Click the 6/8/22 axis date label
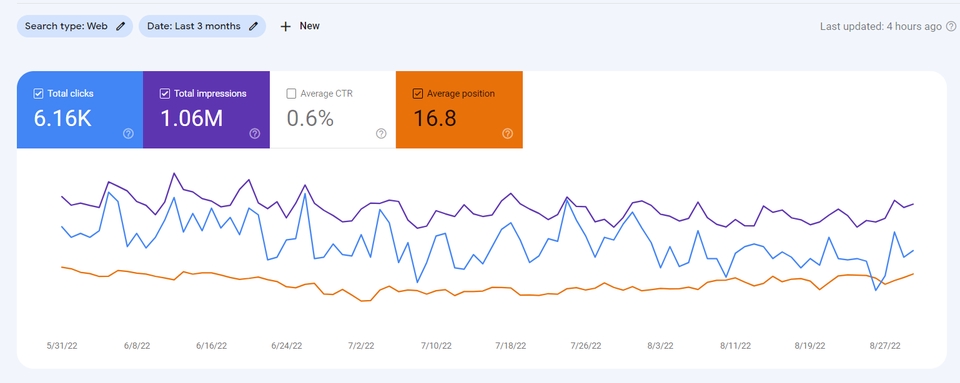This screenshot has height=383, width=960. click(137, 346)
